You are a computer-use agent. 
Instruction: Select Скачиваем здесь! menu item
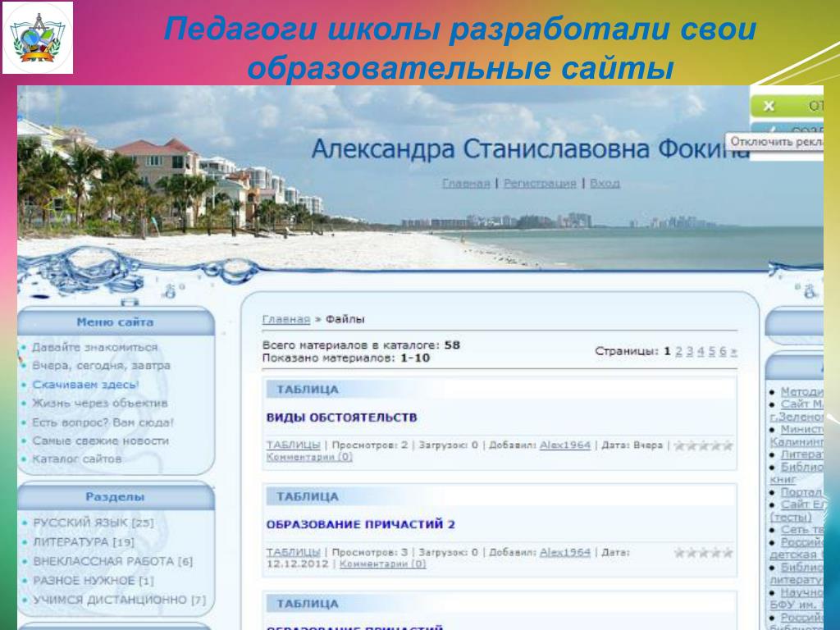click(85, 385)
